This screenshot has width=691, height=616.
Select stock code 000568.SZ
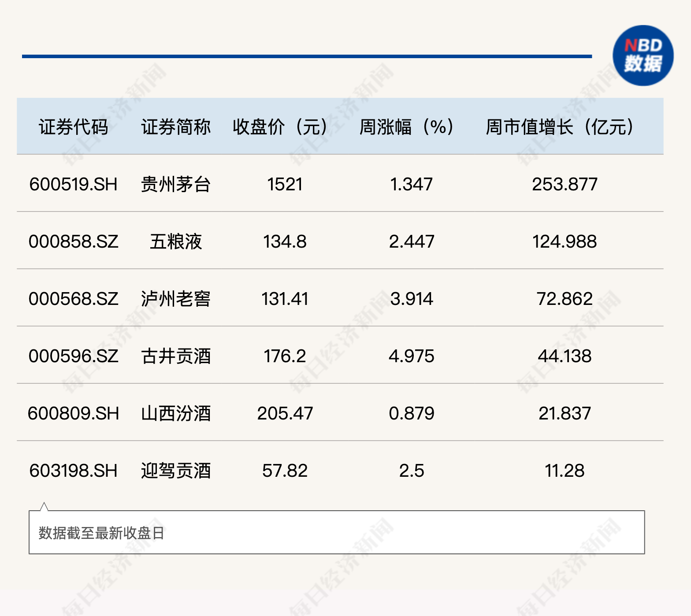[x=73, y=299]
